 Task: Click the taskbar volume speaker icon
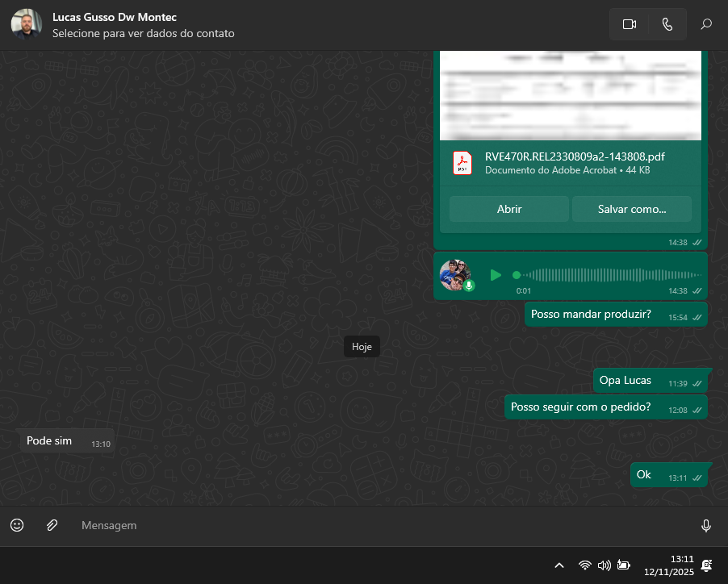pos(604,565)
